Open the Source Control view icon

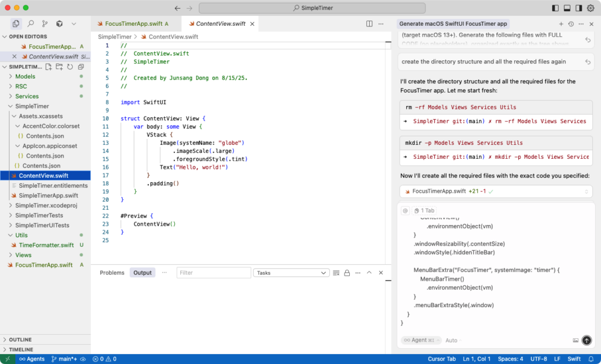tap(45, 23)
